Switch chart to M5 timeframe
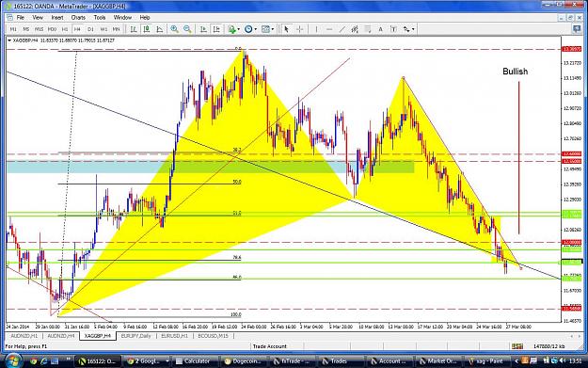This screenshot has width=588, height=368. 26,29
